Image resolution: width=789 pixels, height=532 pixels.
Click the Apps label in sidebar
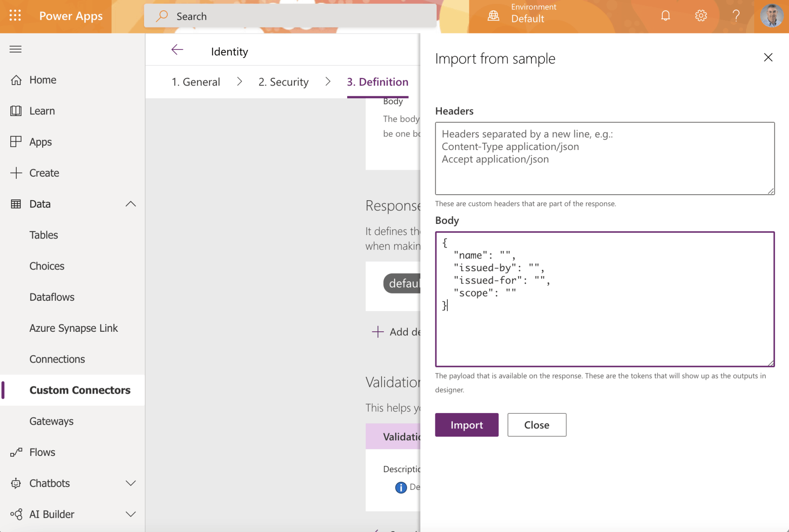pyautogui.click(x=41, y=142)
